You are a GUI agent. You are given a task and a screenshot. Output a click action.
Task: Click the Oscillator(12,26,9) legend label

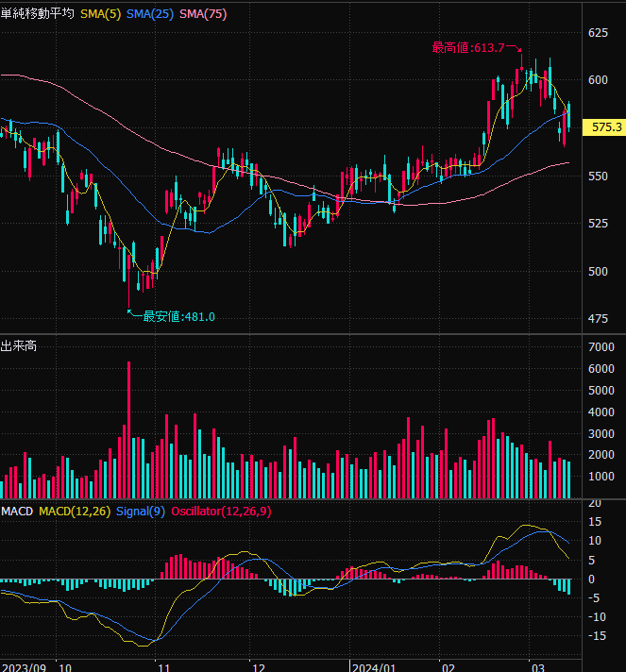tap(221, 512)
